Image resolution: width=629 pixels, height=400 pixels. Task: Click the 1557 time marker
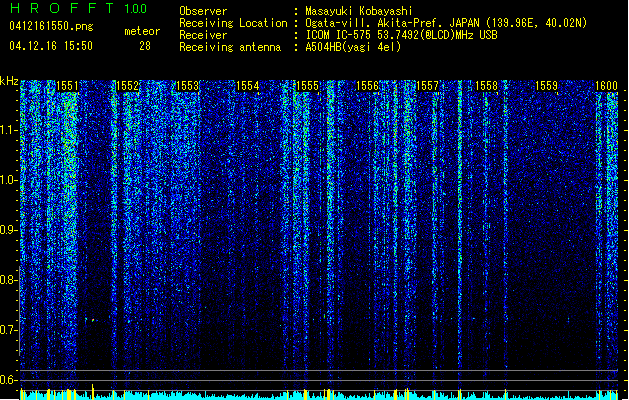pos(428,86)
